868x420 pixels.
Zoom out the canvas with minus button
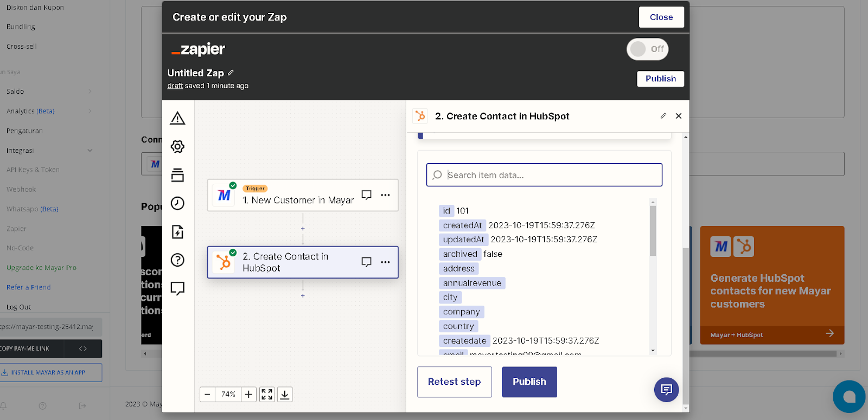[x=207, y=395]
